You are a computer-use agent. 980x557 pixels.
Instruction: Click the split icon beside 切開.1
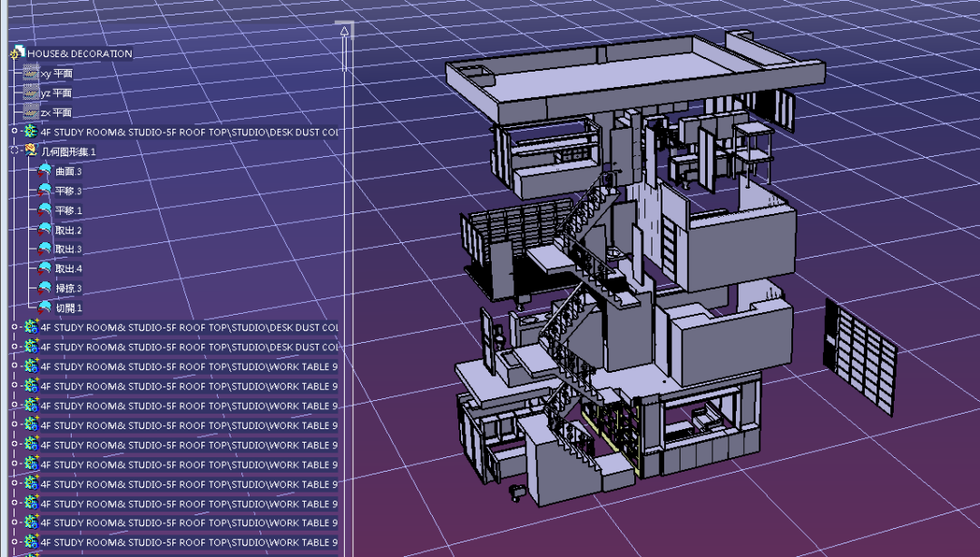click(44, 308)
